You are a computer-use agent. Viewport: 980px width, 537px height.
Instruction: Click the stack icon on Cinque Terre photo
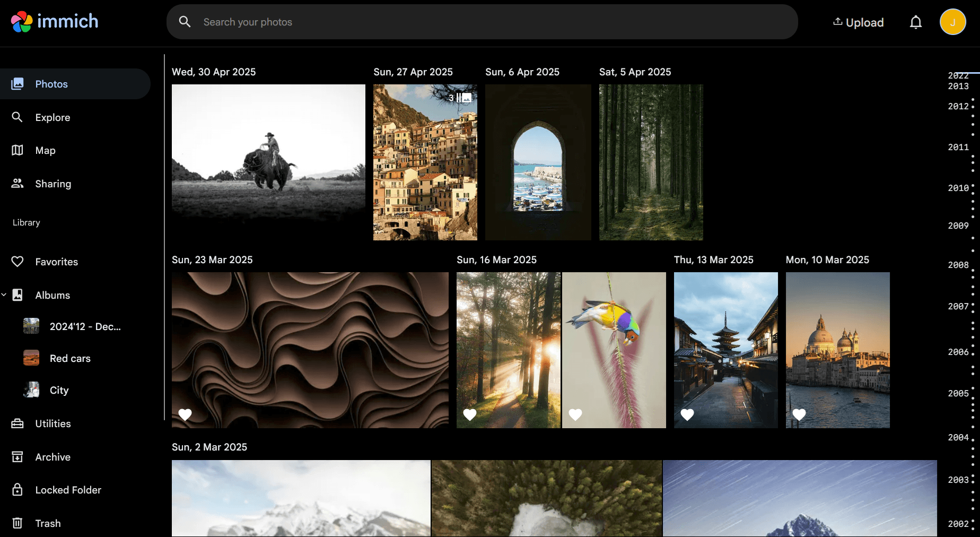click(464, 98)
